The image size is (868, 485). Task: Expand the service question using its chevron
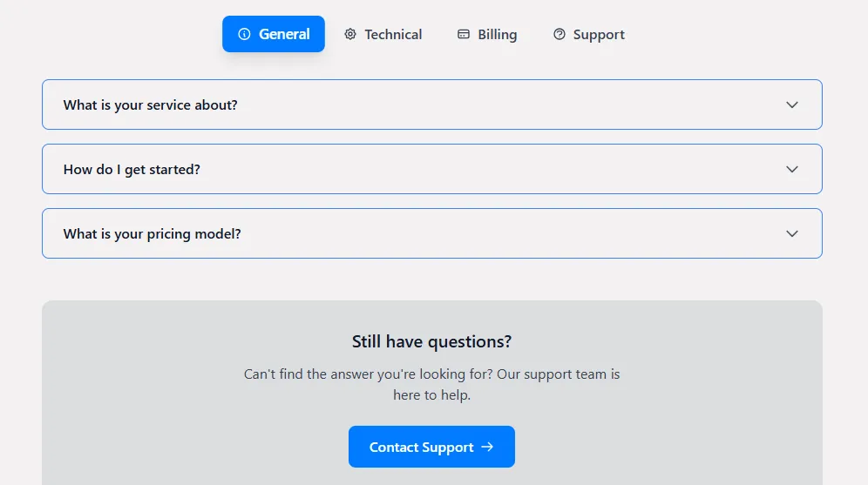pyautogui.click(x=792, y=104)
